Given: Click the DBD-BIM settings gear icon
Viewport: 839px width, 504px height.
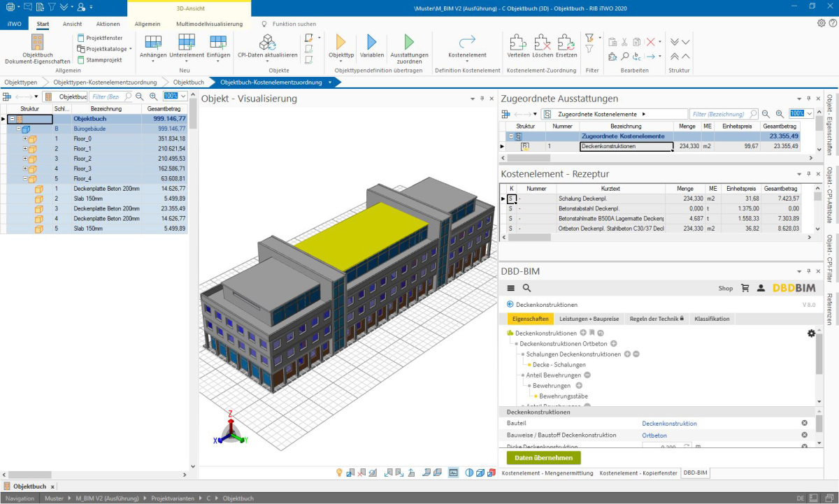Looking at the screenshot, I should click(x=811, y=333).
